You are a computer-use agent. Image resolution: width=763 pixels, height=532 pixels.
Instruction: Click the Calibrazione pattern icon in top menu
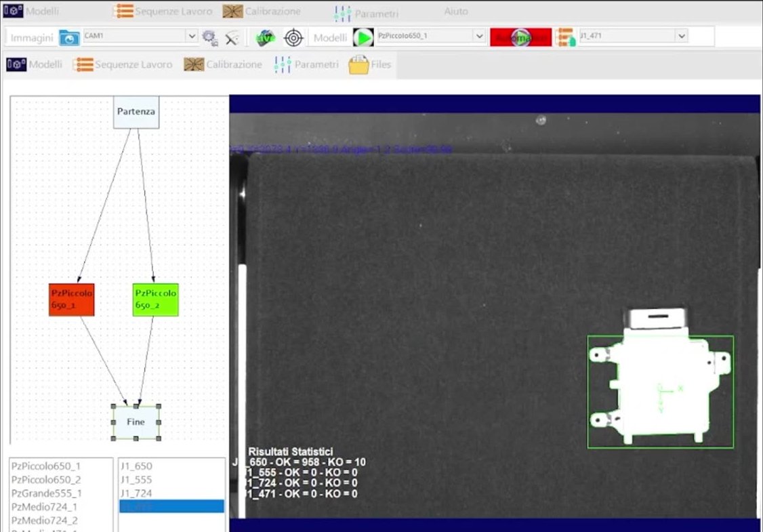pos(232,11)
